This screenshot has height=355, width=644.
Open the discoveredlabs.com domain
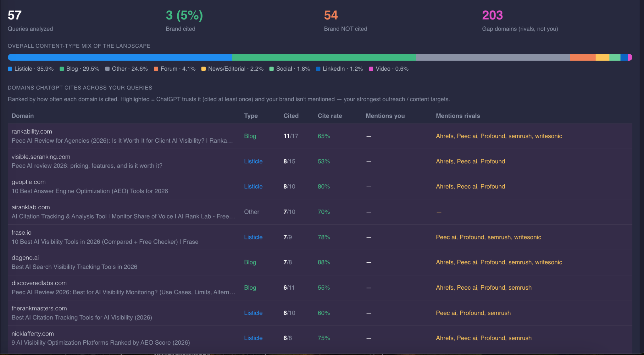click(39, 283)
